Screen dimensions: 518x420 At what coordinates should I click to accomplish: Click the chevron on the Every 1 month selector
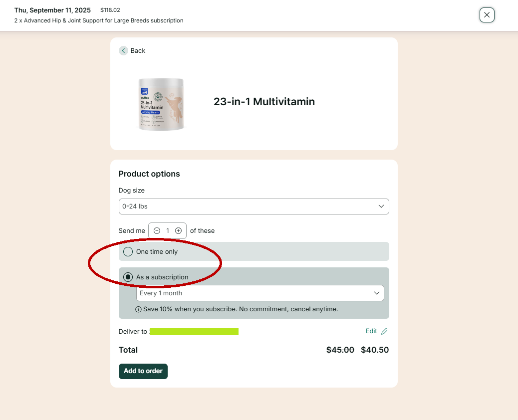377,293
